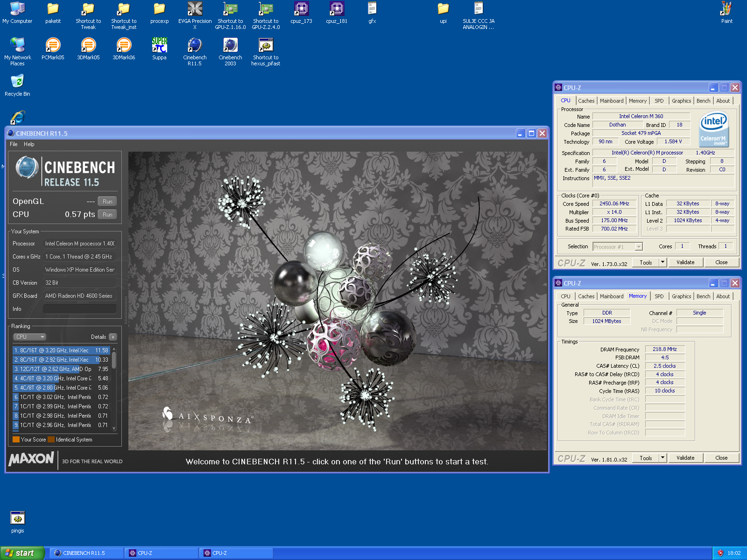Image resolution: width=747 pixels, height=560 pixels.
Task: Select the My Network Places icon
Action: 17,52
